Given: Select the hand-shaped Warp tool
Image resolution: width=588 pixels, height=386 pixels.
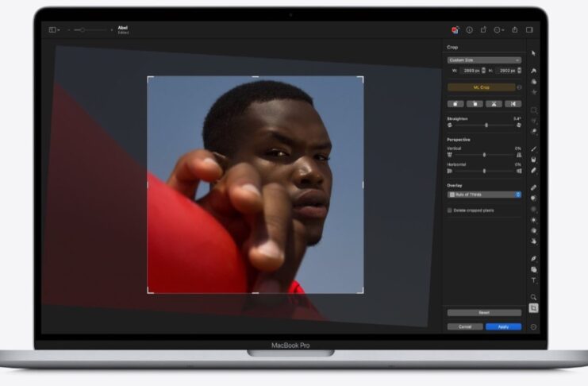Looking at the screenshot, I should pos(533,241).
